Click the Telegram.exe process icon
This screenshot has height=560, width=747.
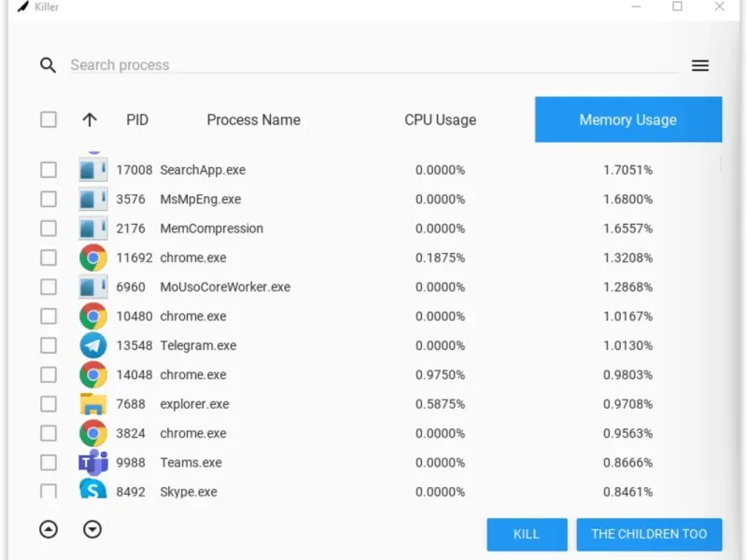pos(93,345)
